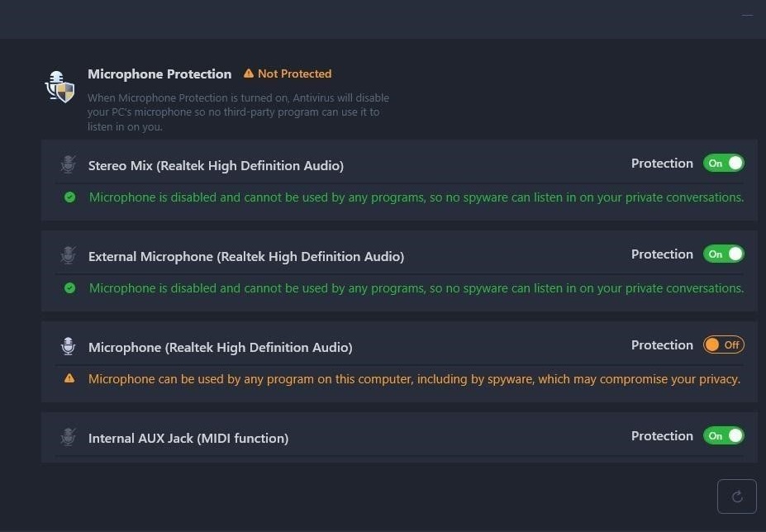Click the Not Protected status text
Viewport: 766px width, 532px height.
point(294,74)
